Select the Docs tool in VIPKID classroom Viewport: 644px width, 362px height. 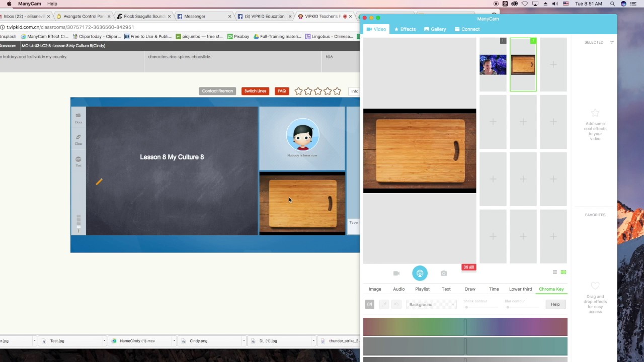tap(78, 118)
